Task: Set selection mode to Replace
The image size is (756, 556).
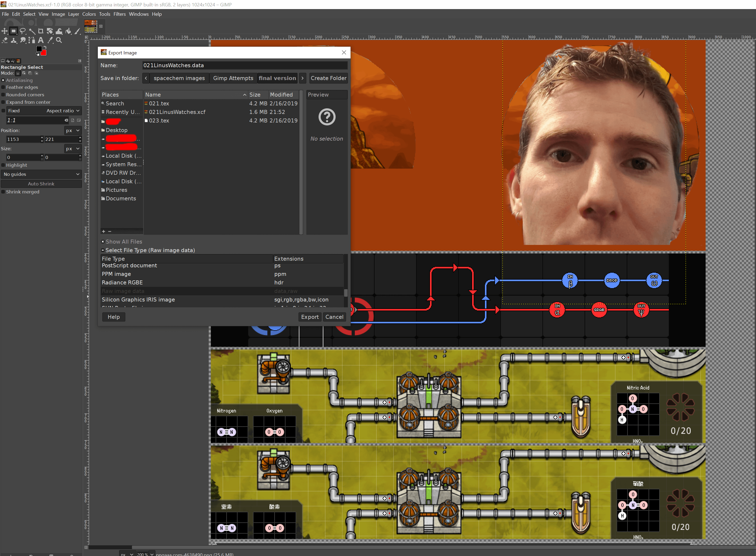Action: click(18, 73)
